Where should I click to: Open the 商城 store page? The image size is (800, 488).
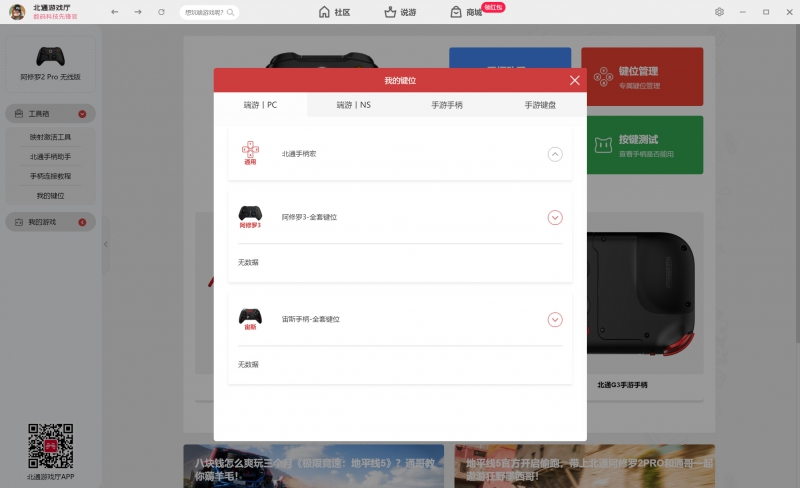click(466, 12)
